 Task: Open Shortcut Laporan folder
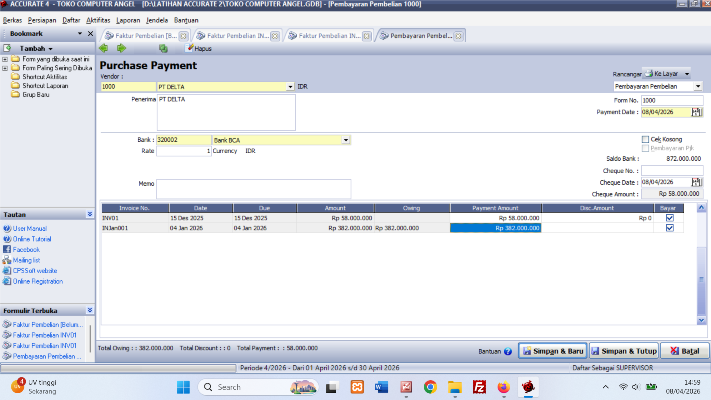(x=40, y=85)
